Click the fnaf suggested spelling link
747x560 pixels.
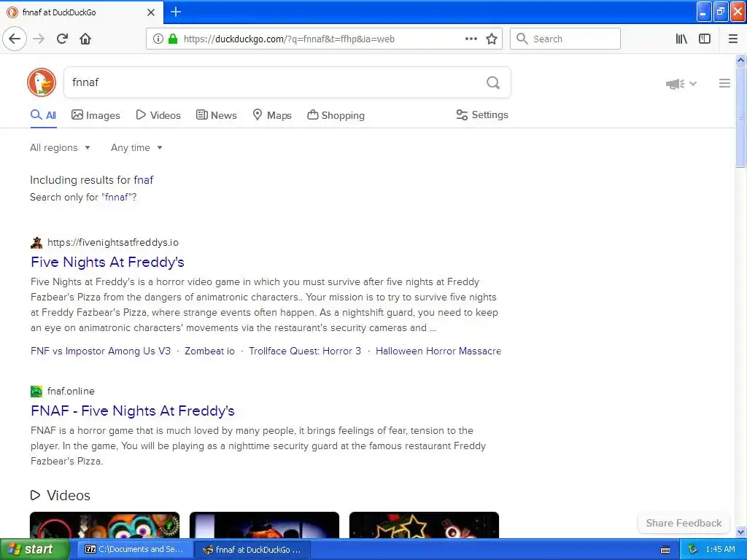click(x=144, y=180)
